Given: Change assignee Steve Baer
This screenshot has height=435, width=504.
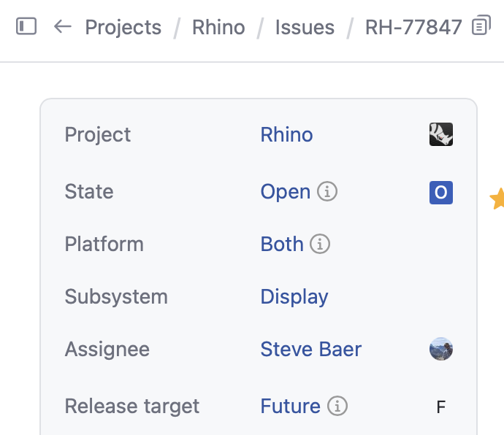Looking at the screenshot, I should [311, 349].
